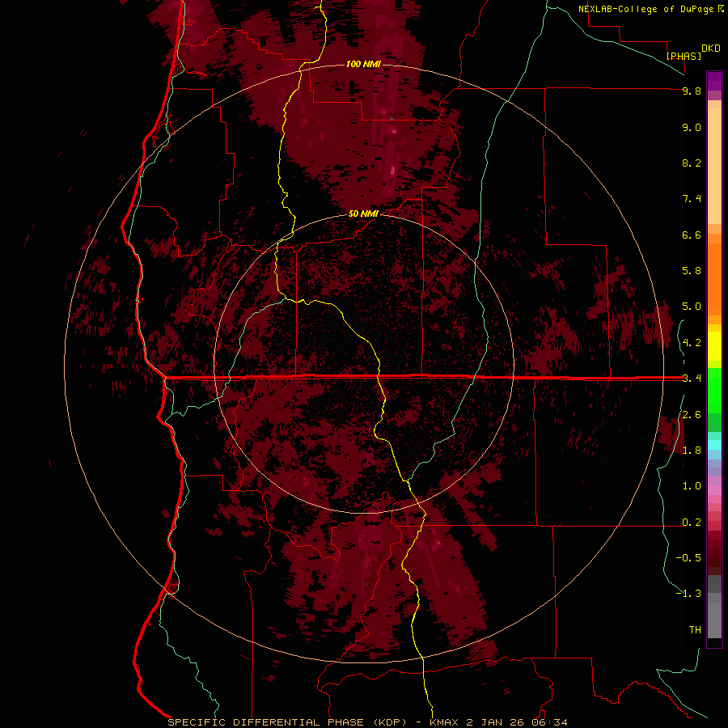Click the [PHAS] label above the scale

point(684,56)
